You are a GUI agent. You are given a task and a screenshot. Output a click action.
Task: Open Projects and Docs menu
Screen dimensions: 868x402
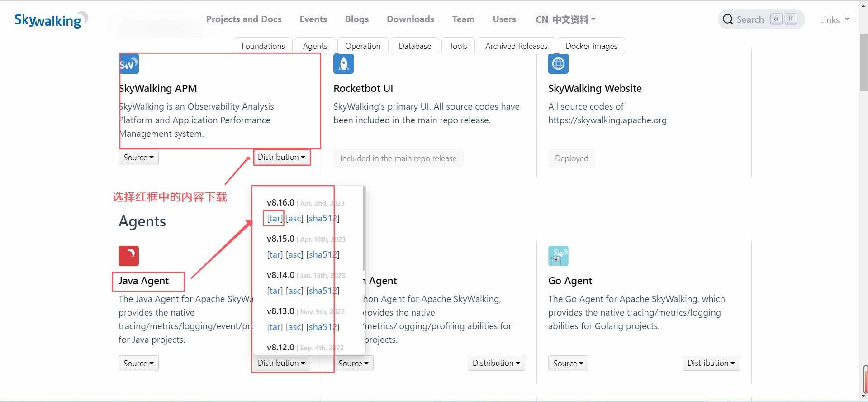click(244, 19)
